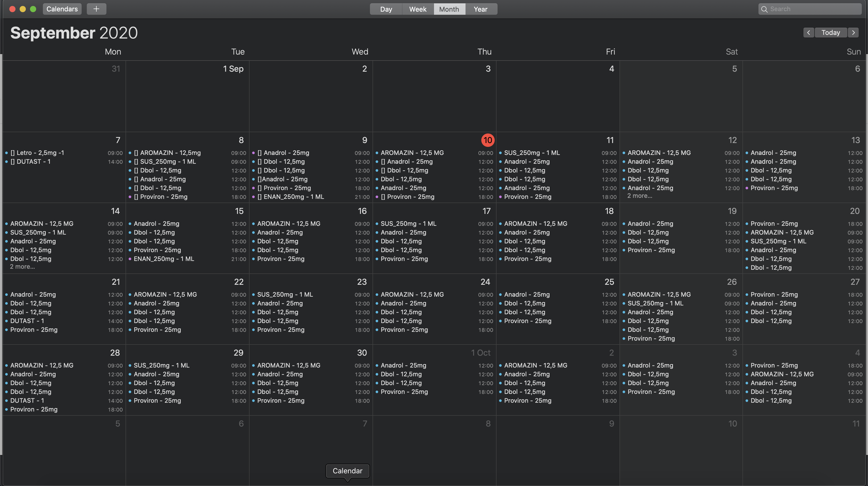Switch to Year view
Image resolution: width=868 pixels, height=486 pixels.
(481, 9)
